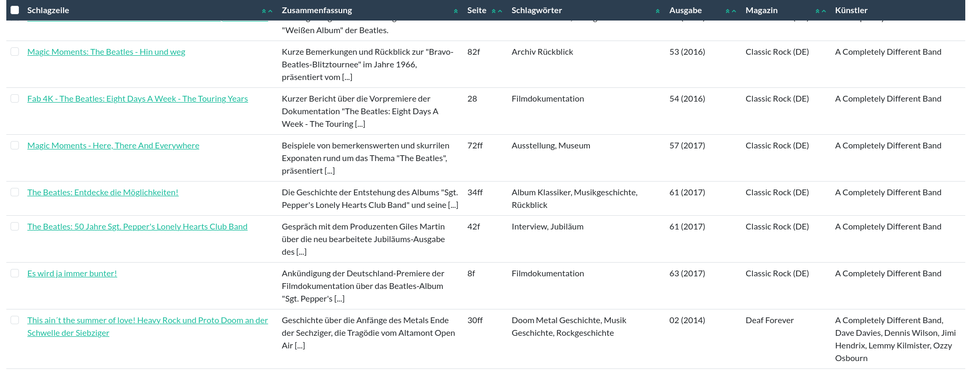This screenshot has width=980, height=370.
Task: Click the double-chevron sort icon beside Ausgabe
Action: click(x=728, y=11)
